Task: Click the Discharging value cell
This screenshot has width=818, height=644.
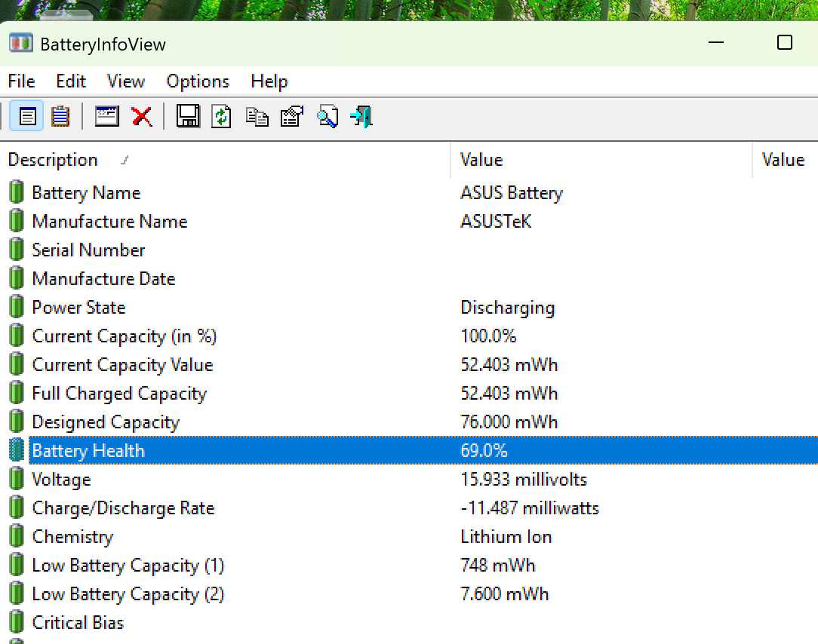Action: pos(508,308)
